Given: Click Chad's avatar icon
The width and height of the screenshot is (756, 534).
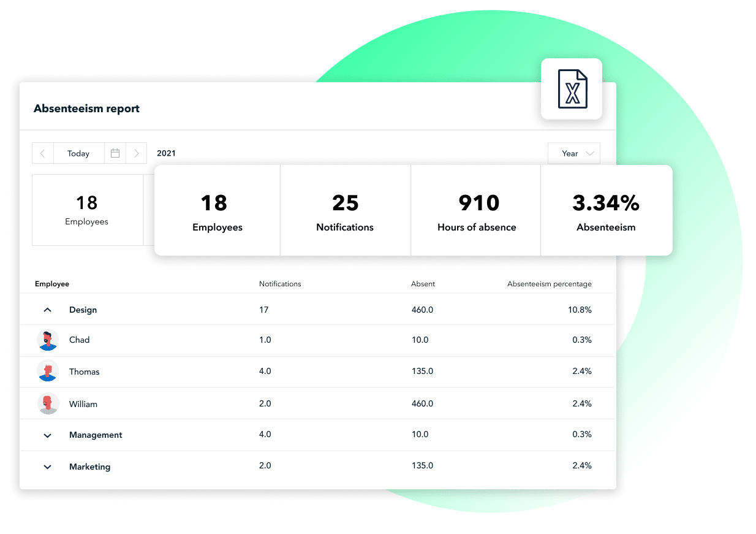Looking at the screenshot, I should coord(48,340).
